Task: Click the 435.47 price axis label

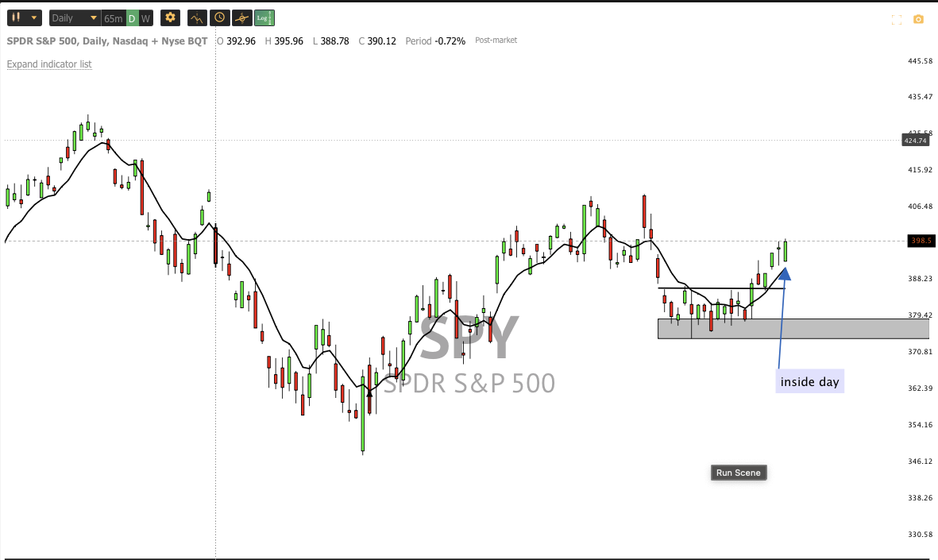Action: tap(920, 96)
